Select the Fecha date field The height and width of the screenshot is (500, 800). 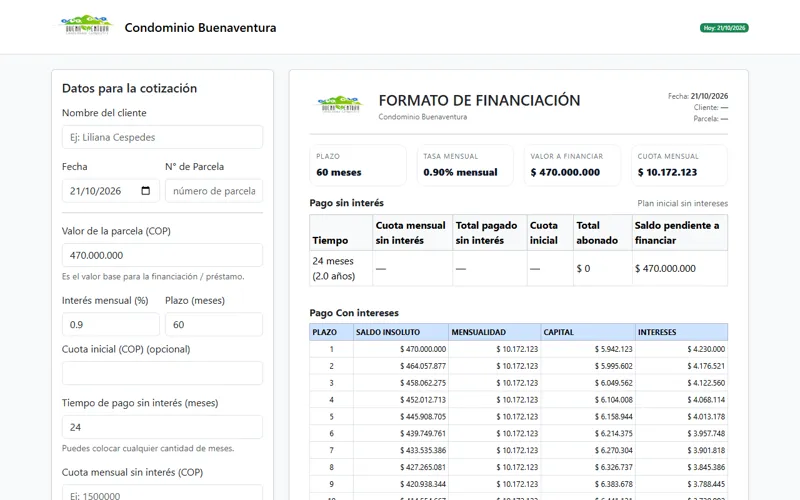pyautogui.click(x=111, y=191)
